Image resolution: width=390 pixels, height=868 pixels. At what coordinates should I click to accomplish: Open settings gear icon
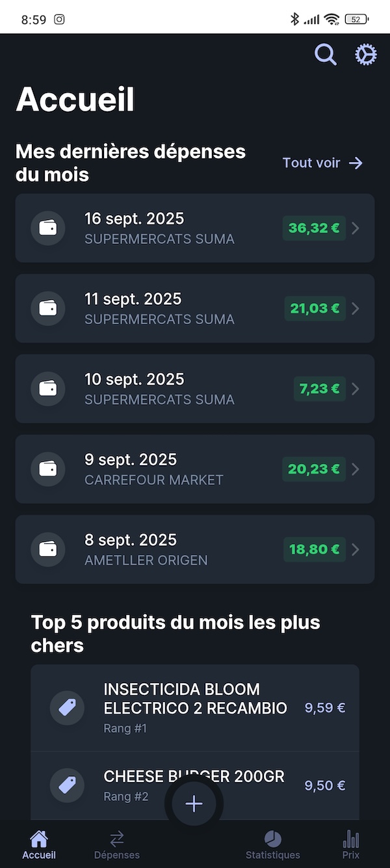[365, 55]
